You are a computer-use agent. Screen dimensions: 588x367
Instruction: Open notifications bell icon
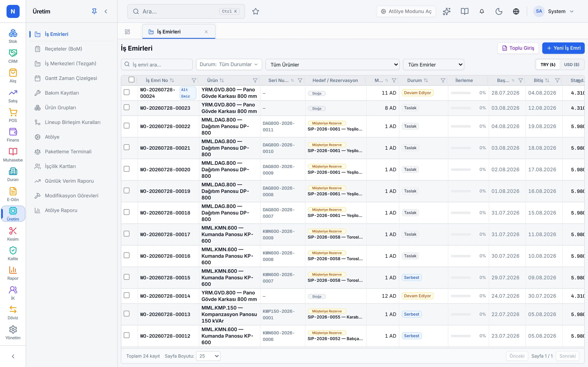[482, 11]
